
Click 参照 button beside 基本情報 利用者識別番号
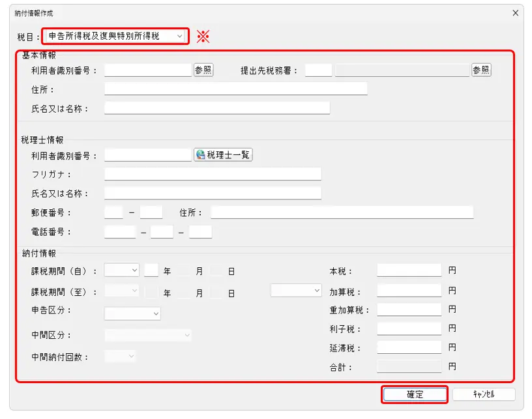pos(203,70)
